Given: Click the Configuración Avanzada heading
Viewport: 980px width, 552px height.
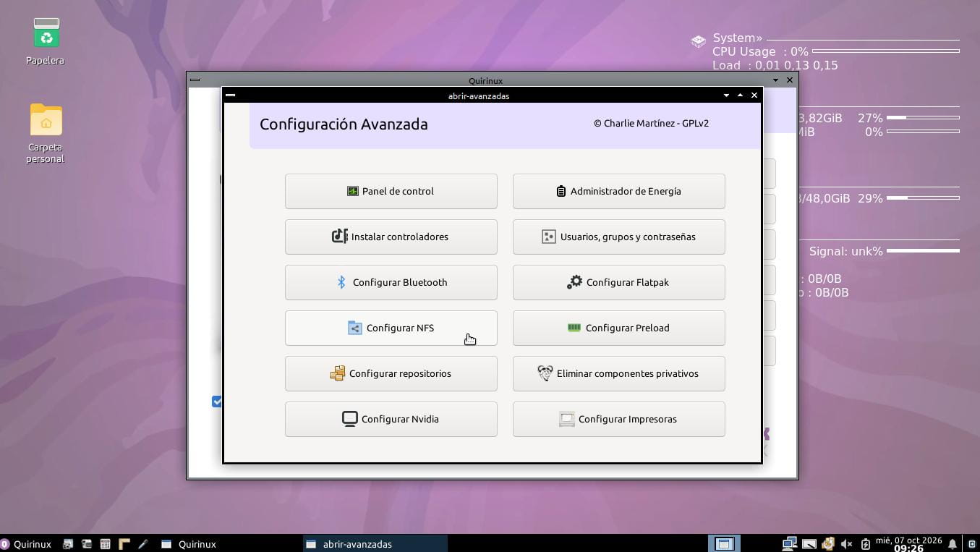Looking at the screenshot, I should (x=344, y=124).
